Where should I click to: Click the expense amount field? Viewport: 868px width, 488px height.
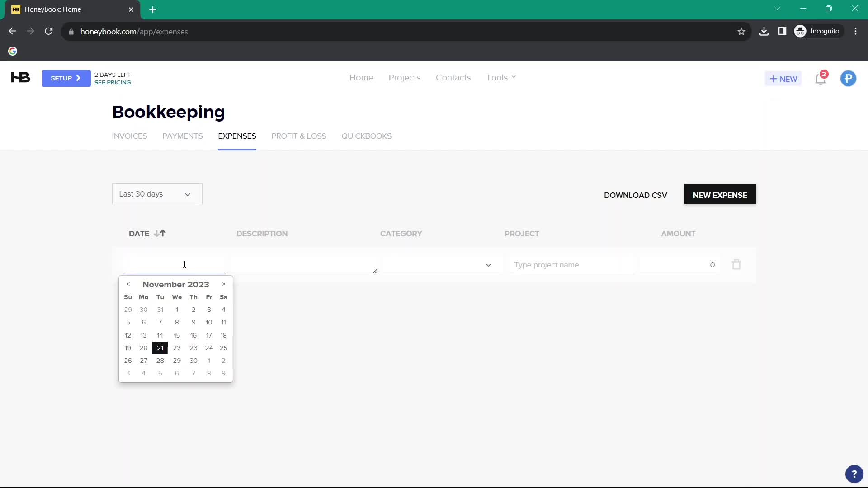point(679,265)
